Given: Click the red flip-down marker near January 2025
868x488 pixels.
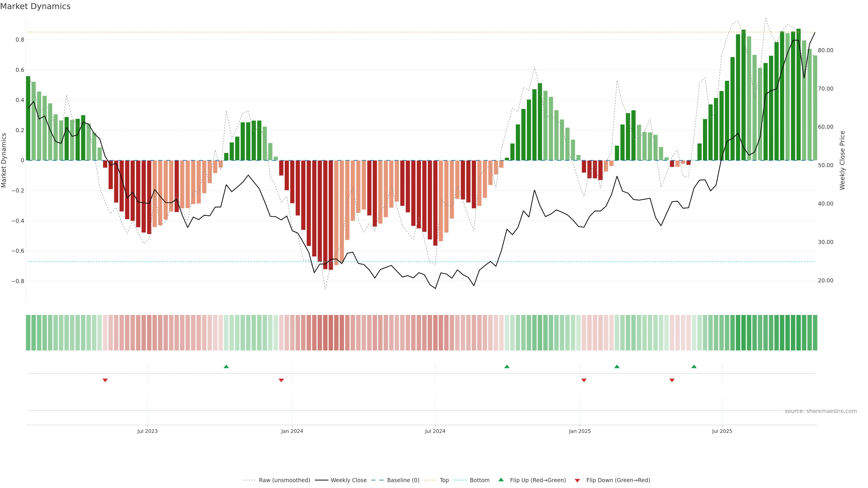Looking at the screenshot, I should point(584,380).
